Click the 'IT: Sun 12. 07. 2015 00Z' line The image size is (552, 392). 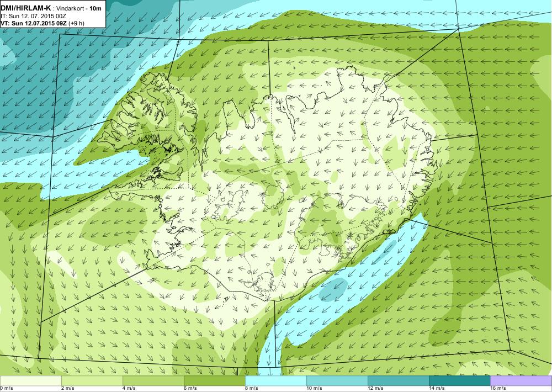pyautogui.click(x=34, y=16)
